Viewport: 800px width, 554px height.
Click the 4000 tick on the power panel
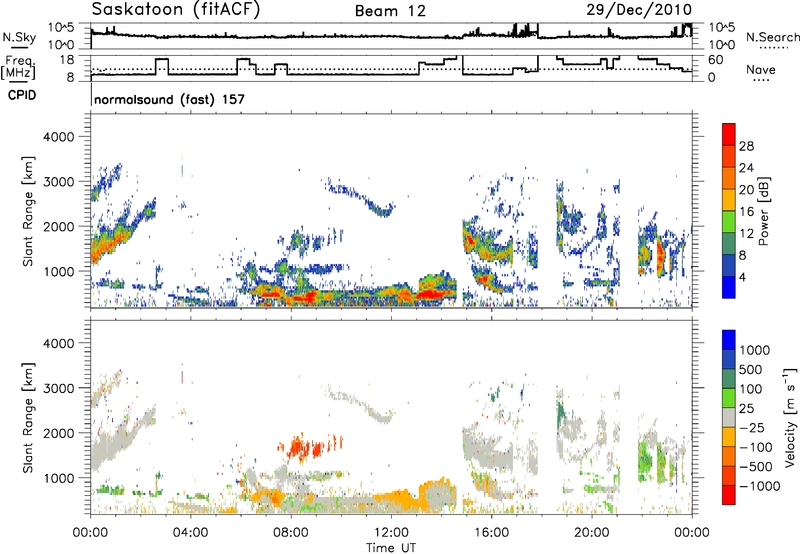[58, 137]
